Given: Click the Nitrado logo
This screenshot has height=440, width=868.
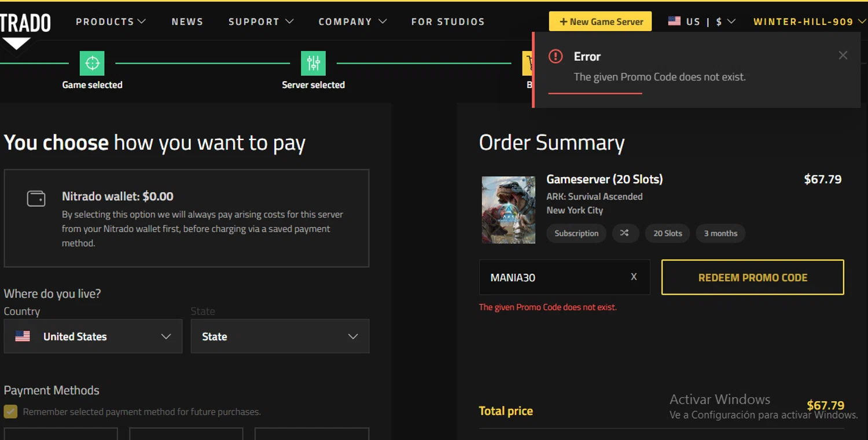Looking at the screenshot, I should pyautogui.click(x=24, y=30).
